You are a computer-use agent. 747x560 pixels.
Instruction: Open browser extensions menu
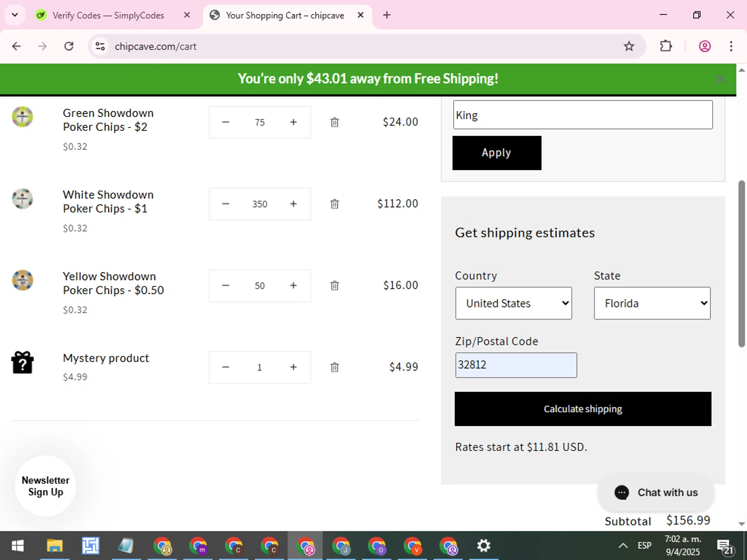(666, 46)
